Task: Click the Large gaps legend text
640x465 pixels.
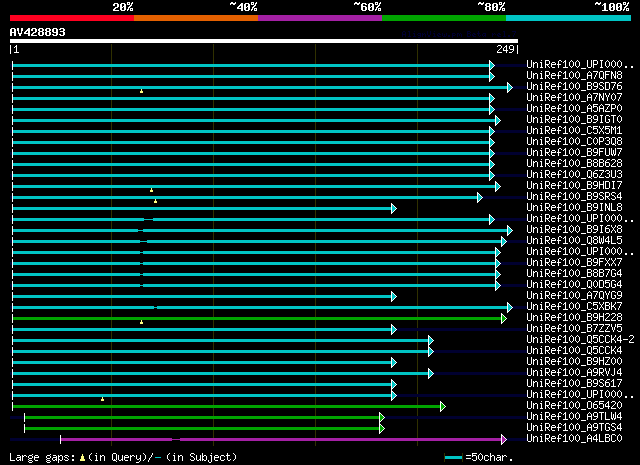Action: point(42,458)
